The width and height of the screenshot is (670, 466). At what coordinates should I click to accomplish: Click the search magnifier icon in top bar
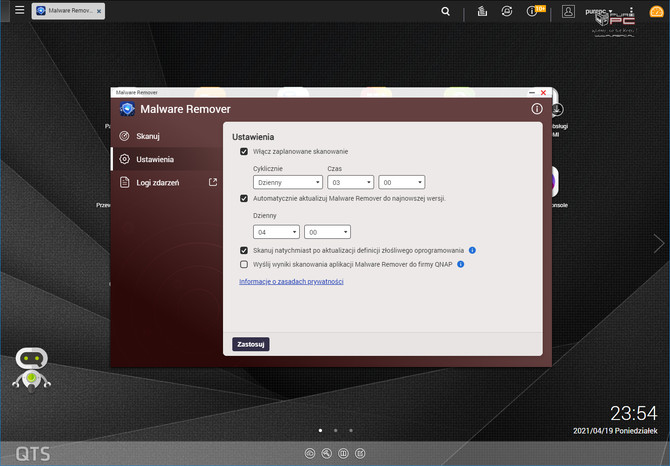coord(445,11)
